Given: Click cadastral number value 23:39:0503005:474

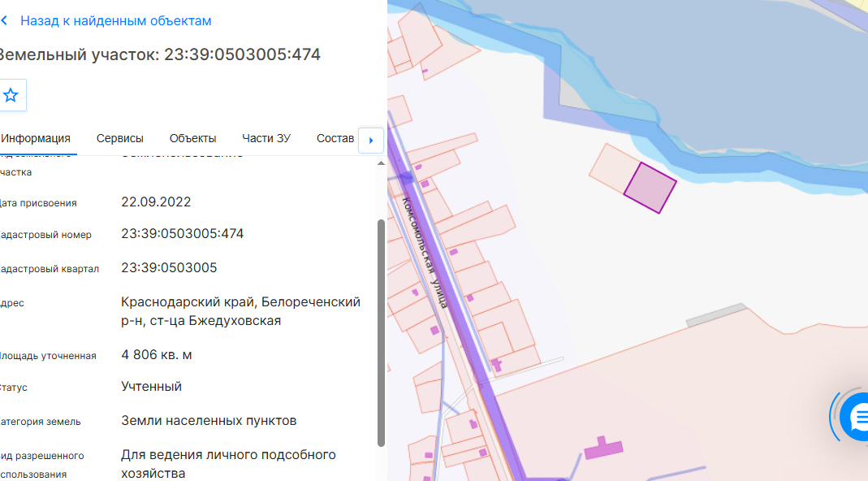Looking at the screenshot, I should click(x=182, y=234).
